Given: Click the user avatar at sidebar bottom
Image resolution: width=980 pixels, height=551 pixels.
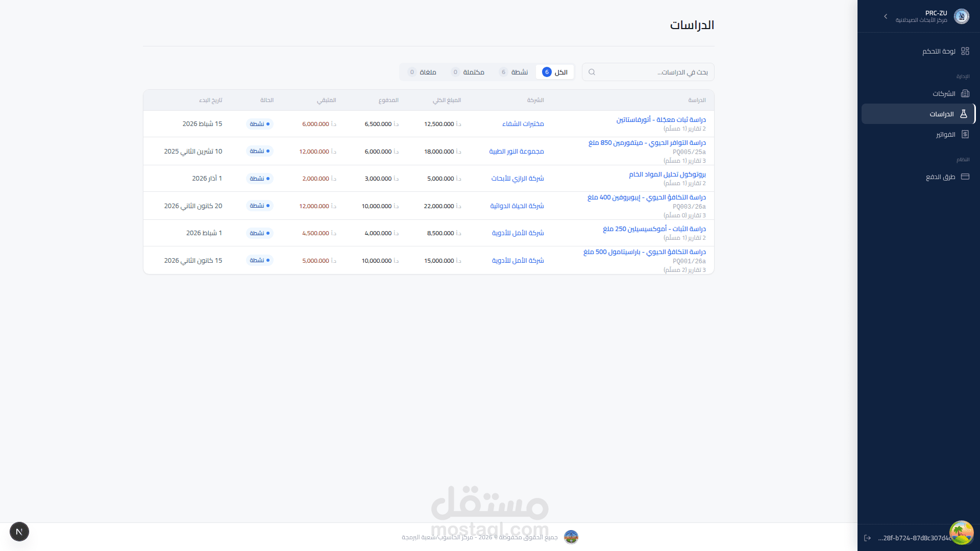Looking at the screenshot, I should pyautogui.click(x=961, y=532).
